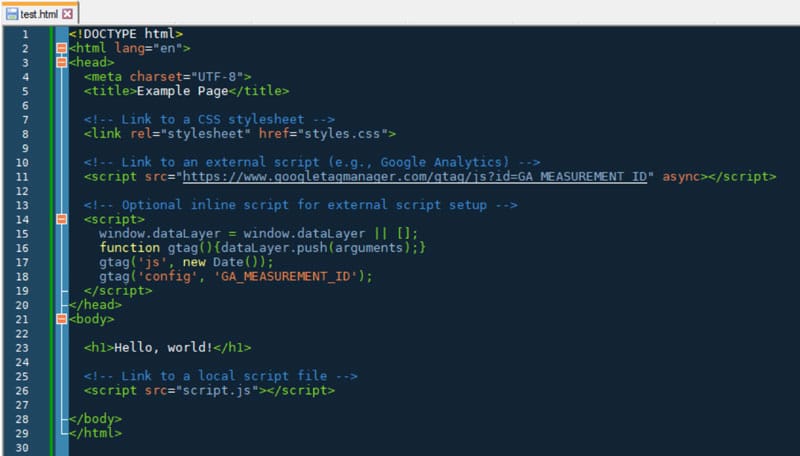Click the save-state disk icon on test.html tab

12,14
